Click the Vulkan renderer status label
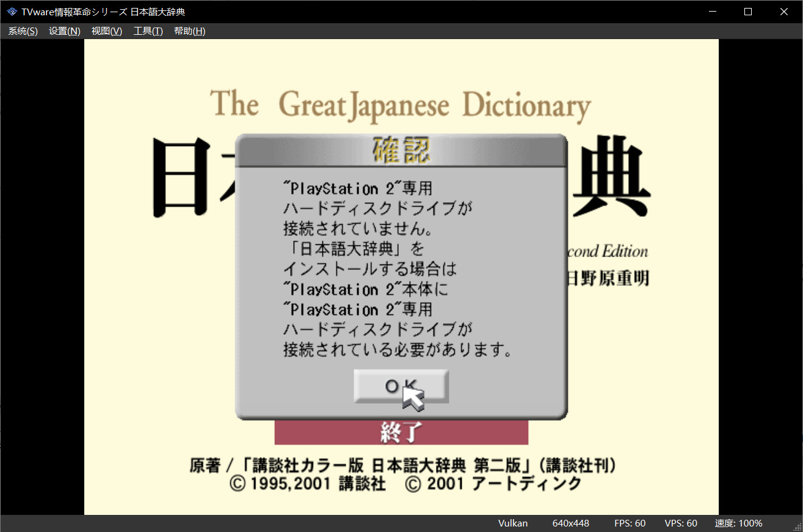The width and height of the screenshot is (803, 532). pos(512,523)
